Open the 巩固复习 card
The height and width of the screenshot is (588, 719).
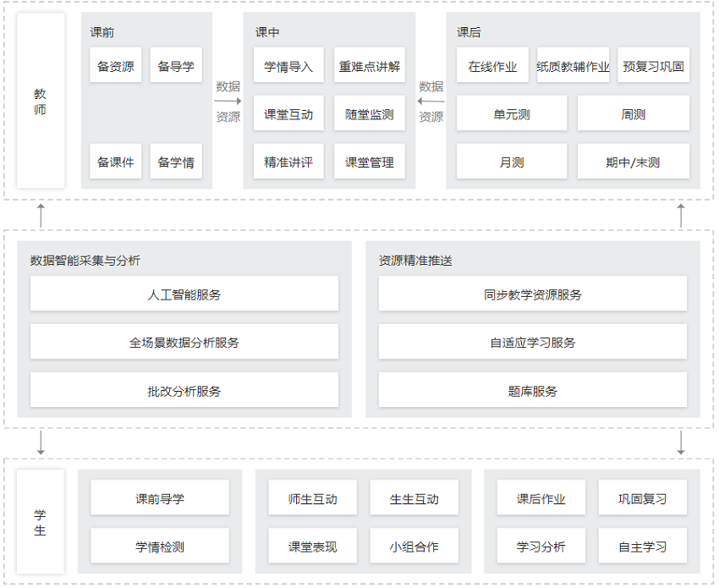tap(642, 497)
